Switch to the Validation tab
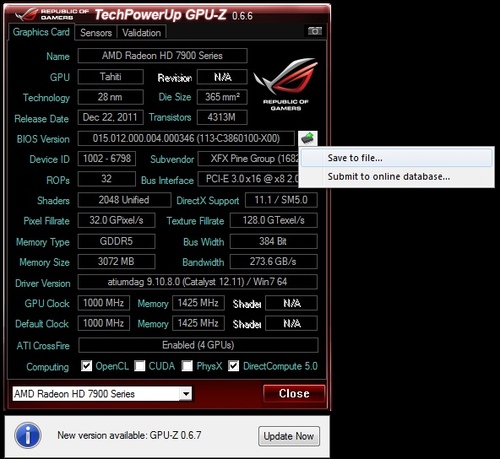 click(141, 33)
